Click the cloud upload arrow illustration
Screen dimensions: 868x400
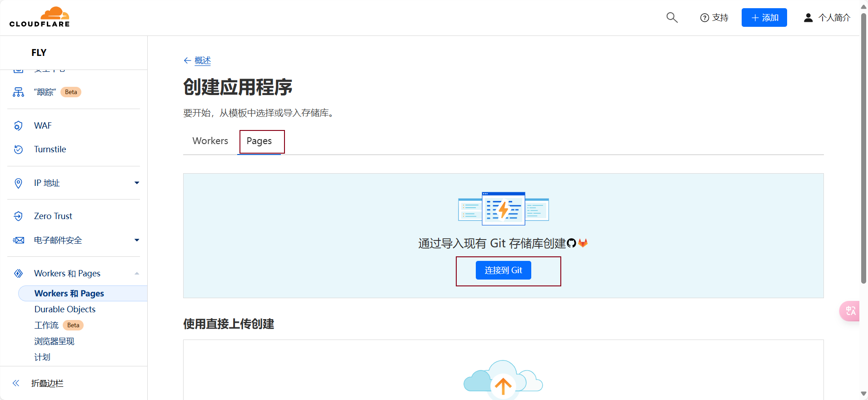pos(503,380)
